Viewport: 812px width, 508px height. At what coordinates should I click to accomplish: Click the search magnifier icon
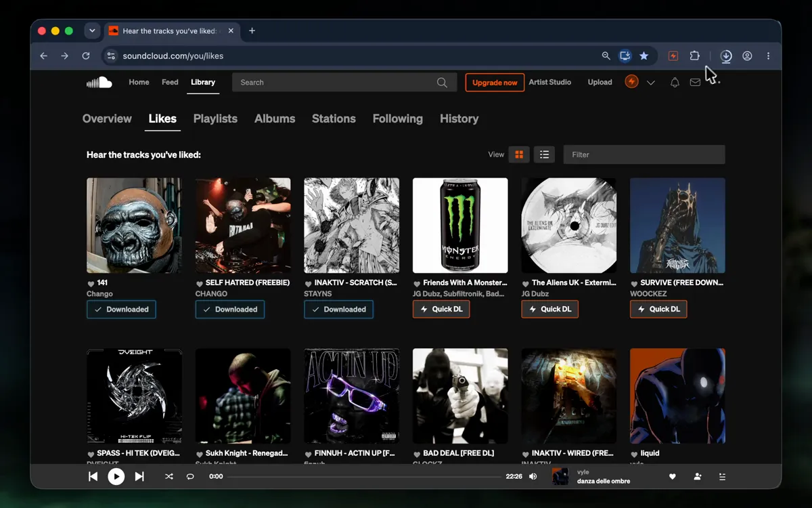(442, 83)
